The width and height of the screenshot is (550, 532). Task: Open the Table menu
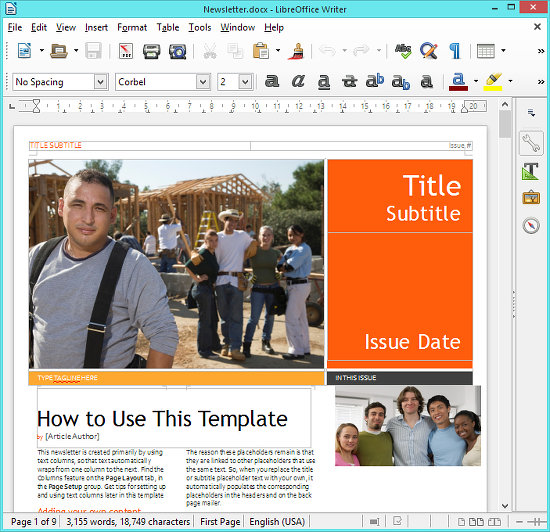[168, 27]
